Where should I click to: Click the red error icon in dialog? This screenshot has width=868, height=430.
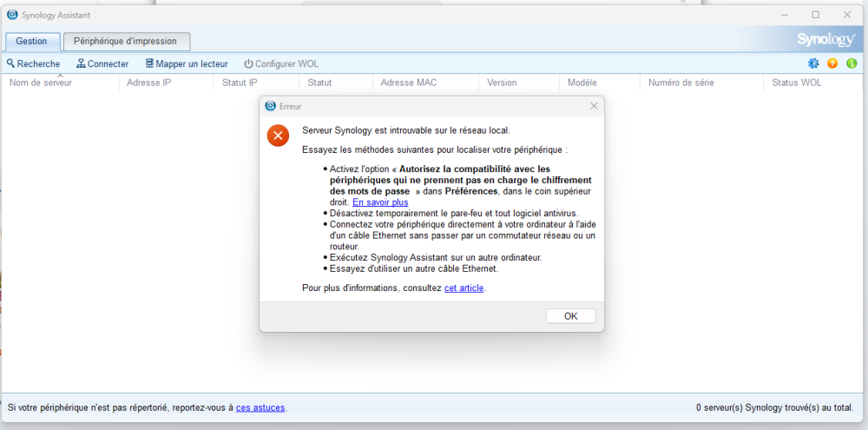point(278,136)
